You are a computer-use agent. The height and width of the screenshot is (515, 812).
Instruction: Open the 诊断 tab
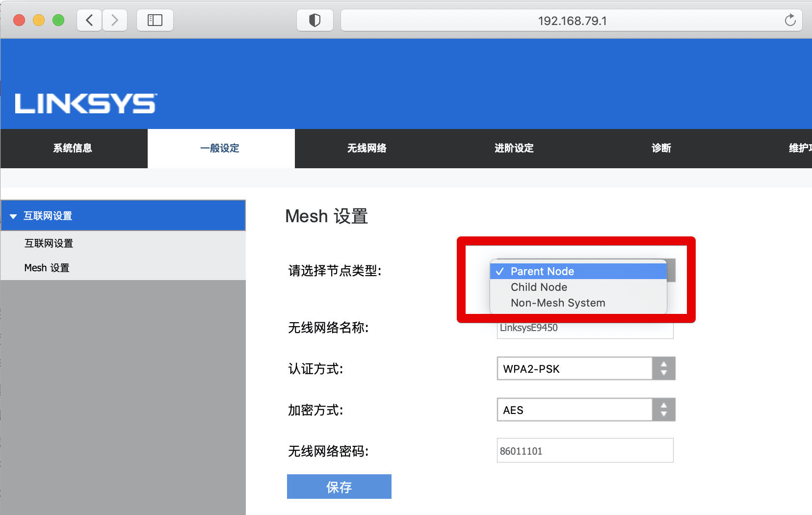point(660,148)
